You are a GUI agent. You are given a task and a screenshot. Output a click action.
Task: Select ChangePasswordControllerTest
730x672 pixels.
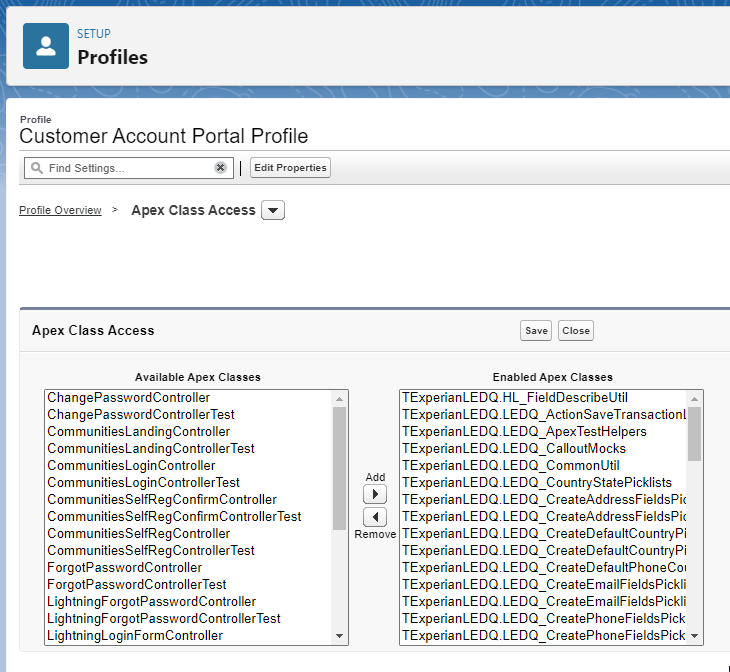[x=189, y=414]
